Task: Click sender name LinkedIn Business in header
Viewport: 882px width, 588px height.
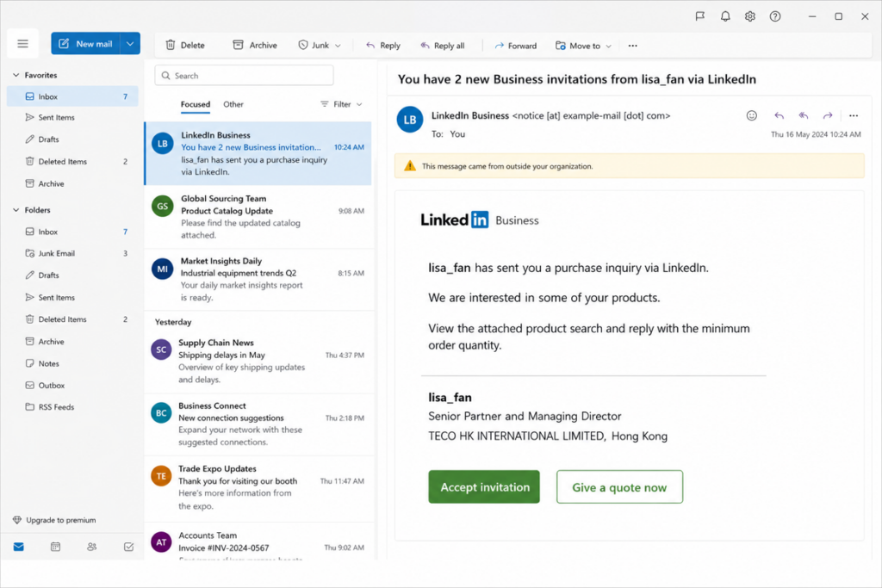Action: click(x=470, y=116)
